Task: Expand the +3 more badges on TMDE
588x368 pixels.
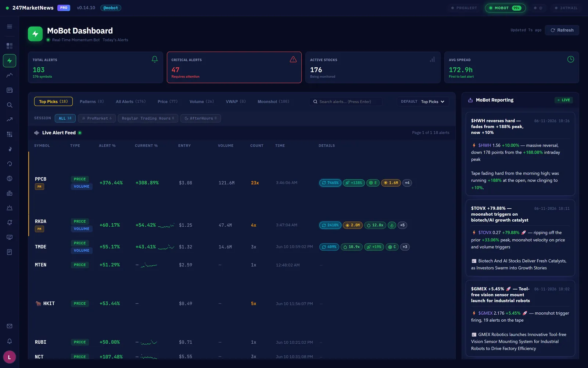Action: [x=405, y=247]
